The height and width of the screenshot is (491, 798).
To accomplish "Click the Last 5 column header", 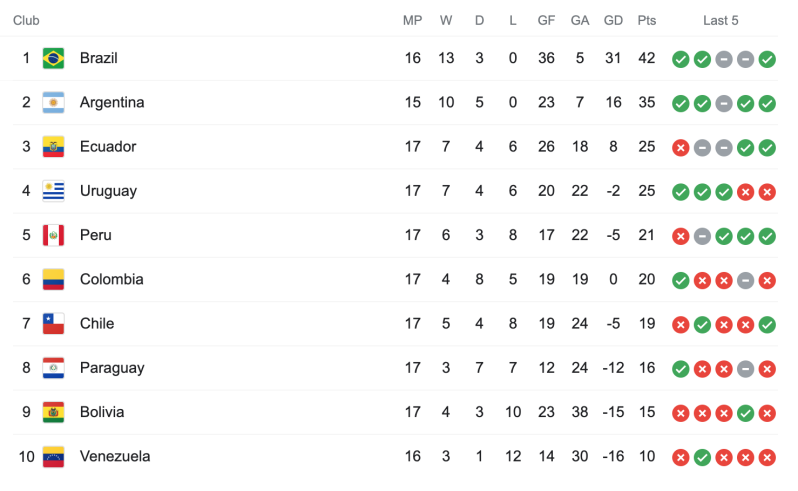I will click(x=721, y=20).
